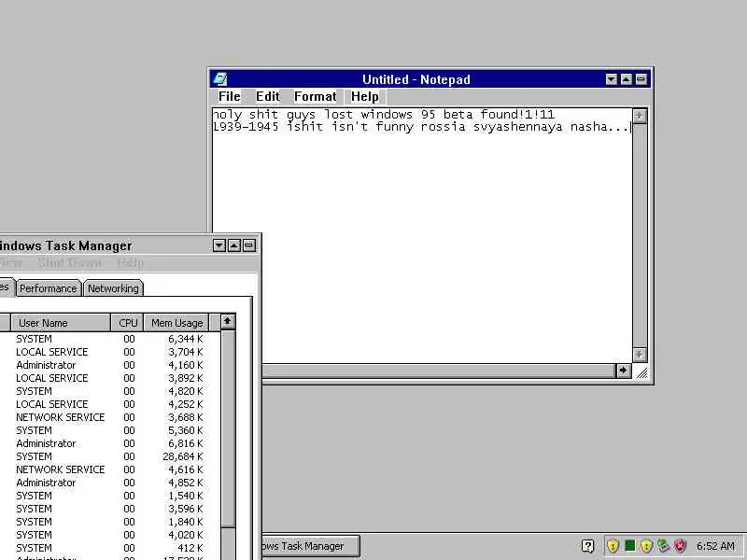Open the Shut Down menu in Task Manager

coord(70,263)
